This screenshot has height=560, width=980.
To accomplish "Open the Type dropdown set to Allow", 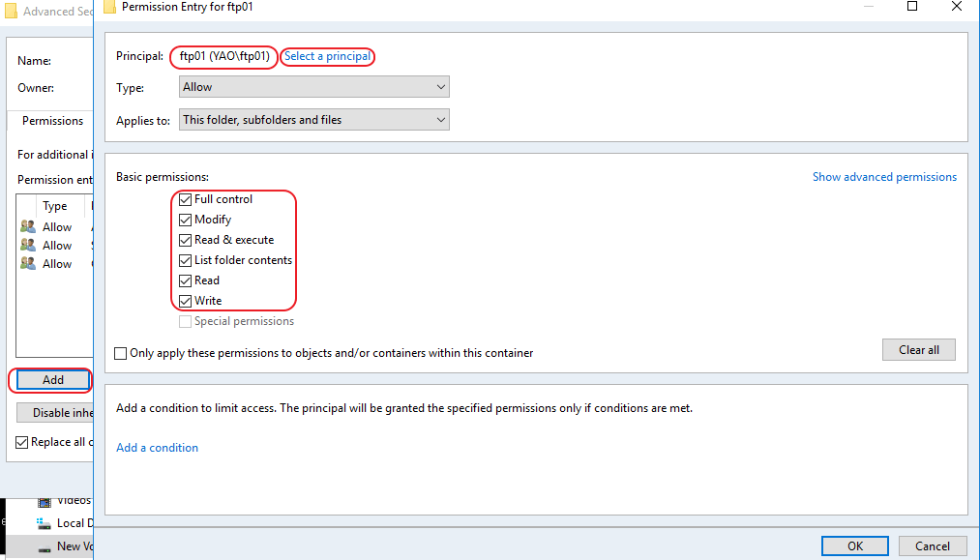I will 313,87.
